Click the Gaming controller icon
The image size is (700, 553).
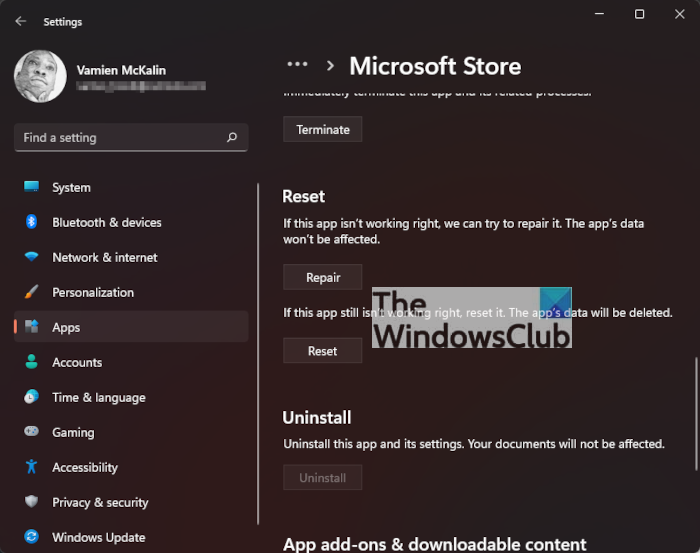[32, 432]
